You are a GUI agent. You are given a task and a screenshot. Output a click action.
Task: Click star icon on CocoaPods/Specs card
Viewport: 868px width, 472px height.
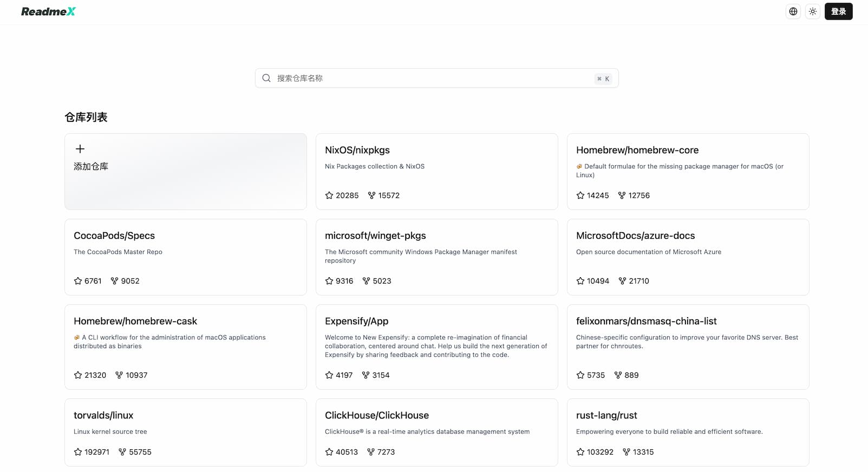pos(78,281)
